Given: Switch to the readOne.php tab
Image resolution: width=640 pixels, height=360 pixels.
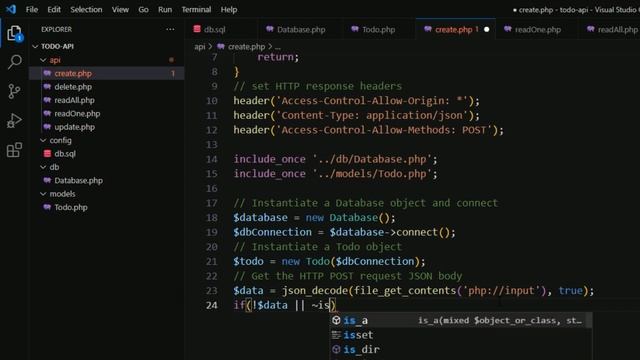Looking at the screenshot, I should coord(537,29).
